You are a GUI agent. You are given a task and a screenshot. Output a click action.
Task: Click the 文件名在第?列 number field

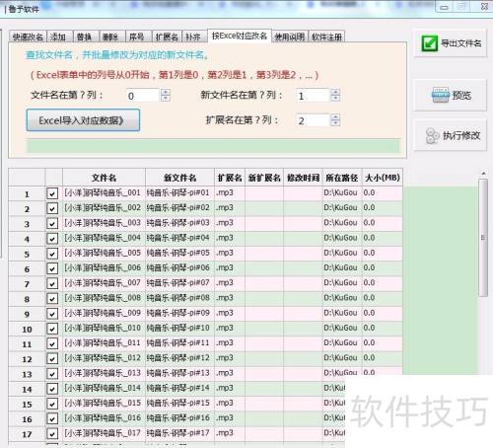coord(143,96)
